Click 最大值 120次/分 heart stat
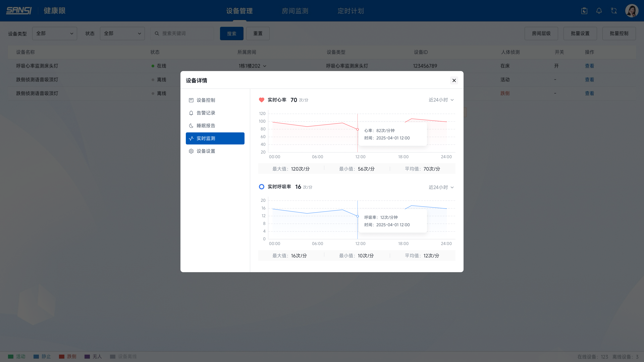This screenshot has height=362, width=644. 291,169
